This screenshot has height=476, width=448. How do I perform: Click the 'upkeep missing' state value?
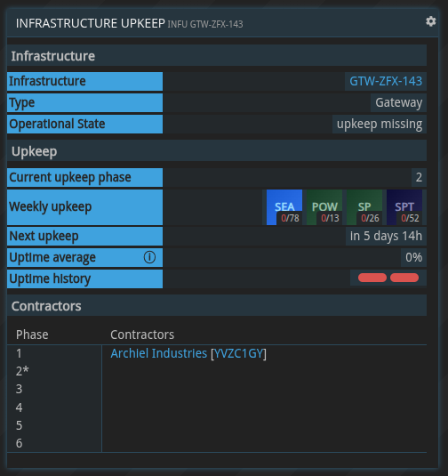pos(380,125)
